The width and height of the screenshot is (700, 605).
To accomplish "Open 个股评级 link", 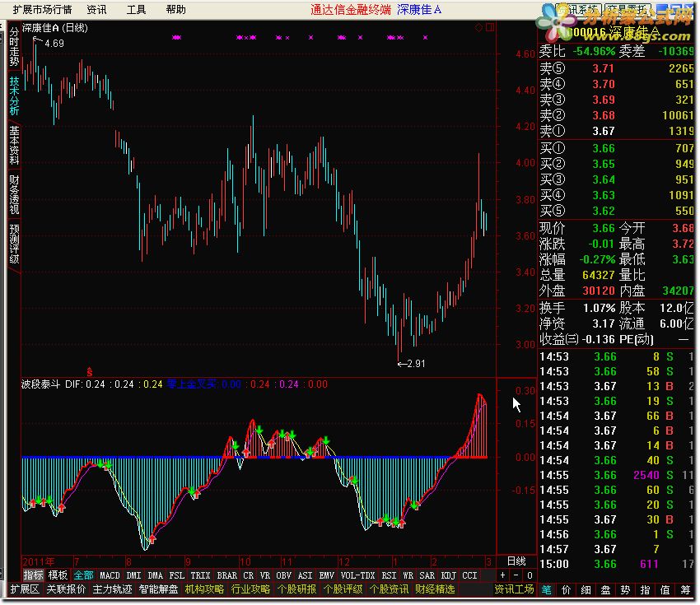I will (343, 589).
